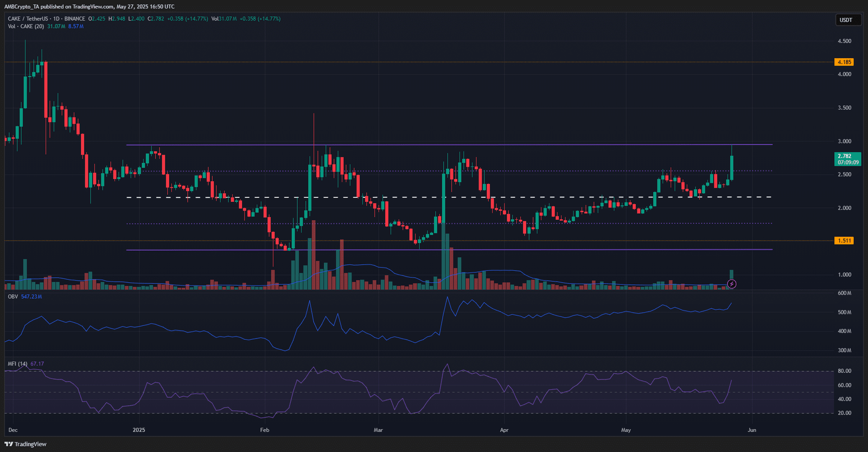Click the Jun label on time axis
Image resolution: width=868 pixels, height=452 pixels.
[x=752, y=430]
